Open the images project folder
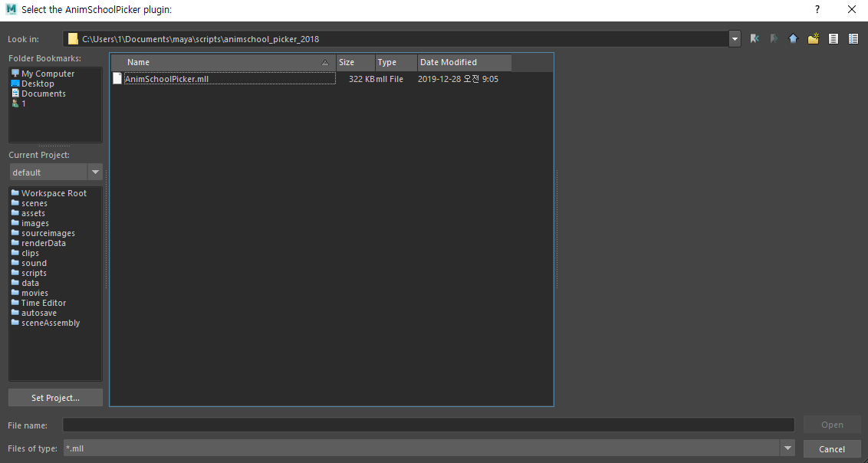Screen dimensions: 868x463 [x=35, y=224]
